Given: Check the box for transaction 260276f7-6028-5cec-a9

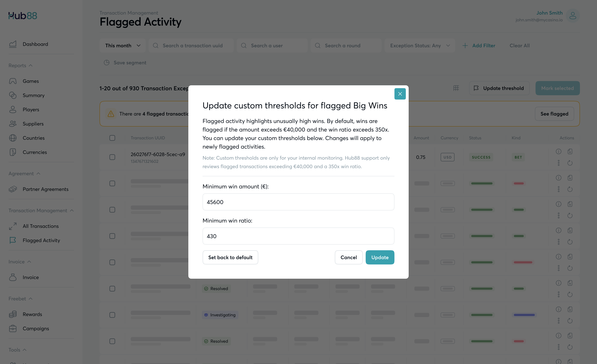Looking at the screenshot, I should 112,157.
